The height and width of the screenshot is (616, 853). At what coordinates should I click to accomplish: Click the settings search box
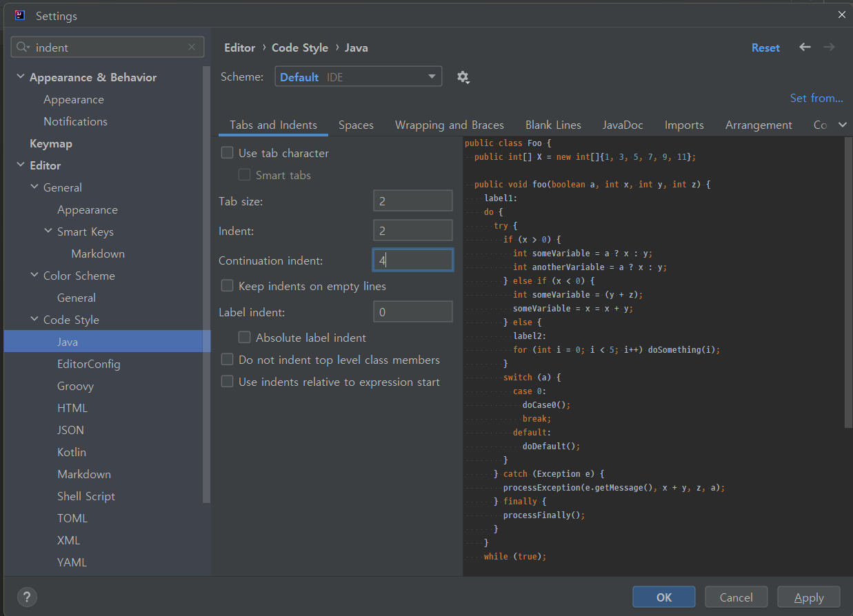[x=108, y=48]
